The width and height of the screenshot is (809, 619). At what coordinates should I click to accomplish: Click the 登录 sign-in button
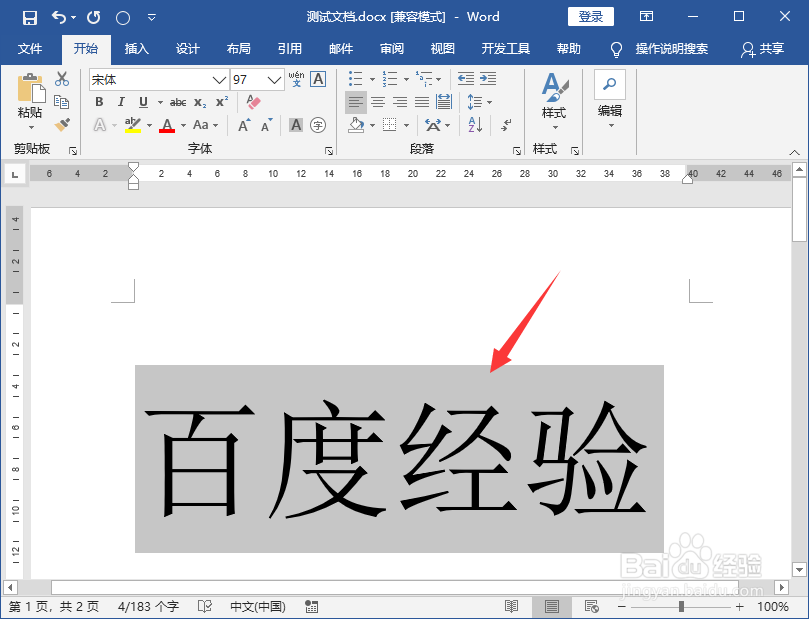click(x=591, y=17)
